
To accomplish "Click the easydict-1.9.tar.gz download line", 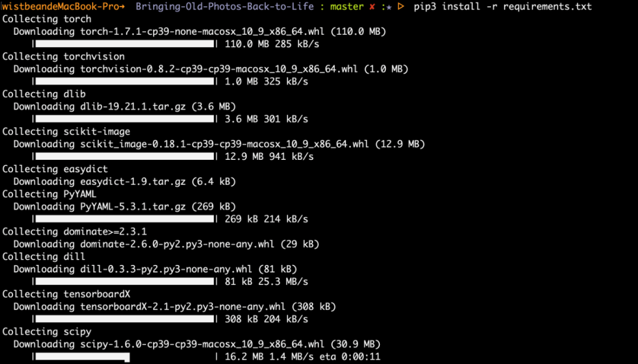I will pyautogui.click(x=125, y=182).
